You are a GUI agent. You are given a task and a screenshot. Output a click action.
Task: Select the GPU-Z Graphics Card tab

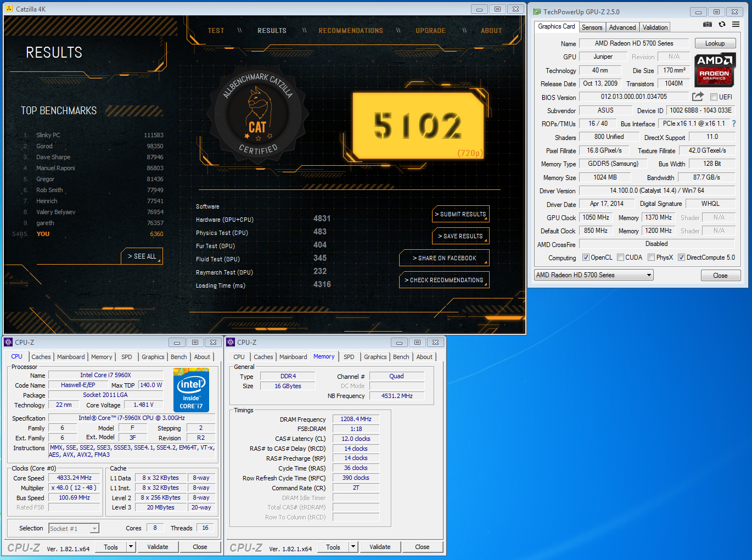(x=557, y=26)
